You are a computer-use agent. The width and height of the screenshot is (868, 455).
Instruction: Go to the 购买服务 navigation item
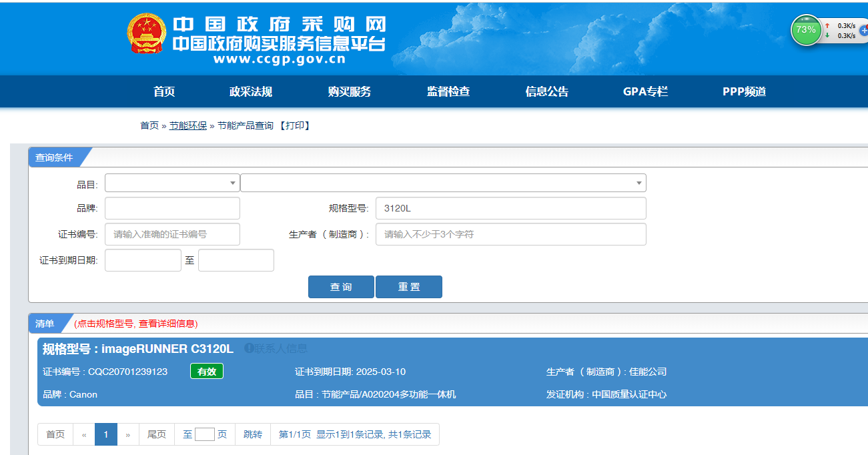pos(350,91)
